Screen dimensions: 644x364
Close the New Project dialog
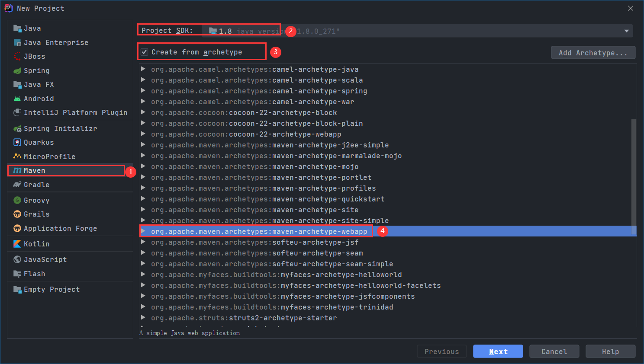(631, 8)
